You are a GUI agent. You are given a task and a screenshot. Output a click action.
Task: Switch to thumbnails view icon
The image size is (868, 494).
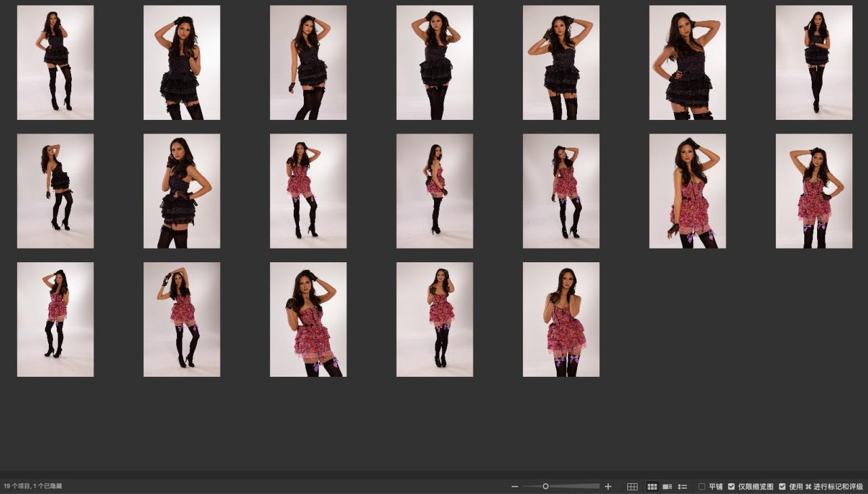pyautogui.click(x=652, y=487)
